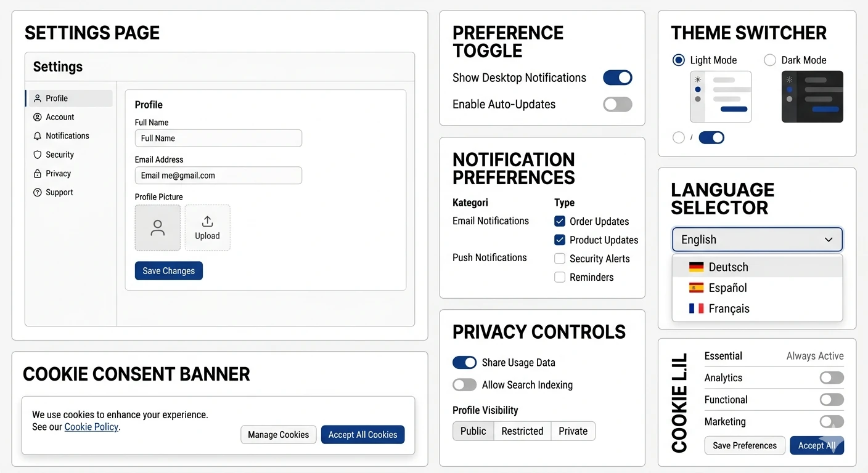
Task: Click the language dropdown chevron arrow
Action: [829, 240]
